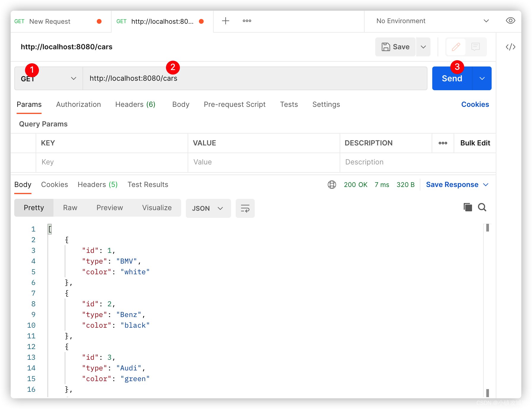Viewport: 532px width, 409px height.
Task: Click the network globe icon
Action: pyautogui.click(x=332, y=185)
